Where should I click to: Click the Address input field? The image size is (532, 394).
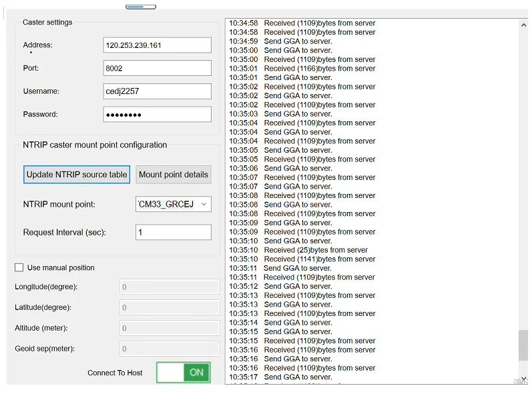[157, 45]
